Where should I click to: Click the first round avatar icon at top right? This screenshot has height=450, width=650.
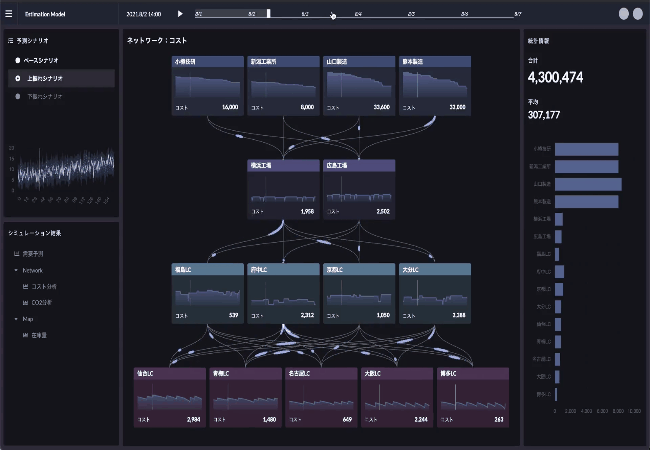(624, 14)
